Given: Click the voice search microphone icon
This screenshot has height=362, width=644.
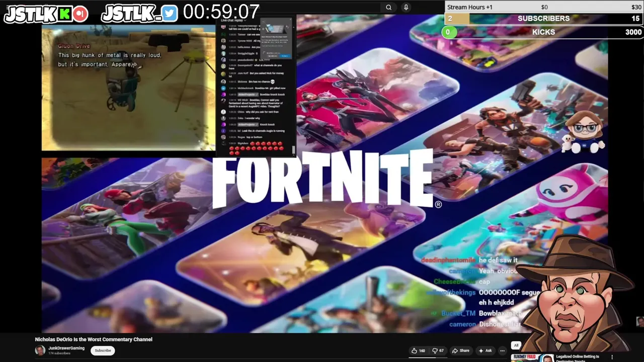Looking at the screenshot, I should click(406, 7).
